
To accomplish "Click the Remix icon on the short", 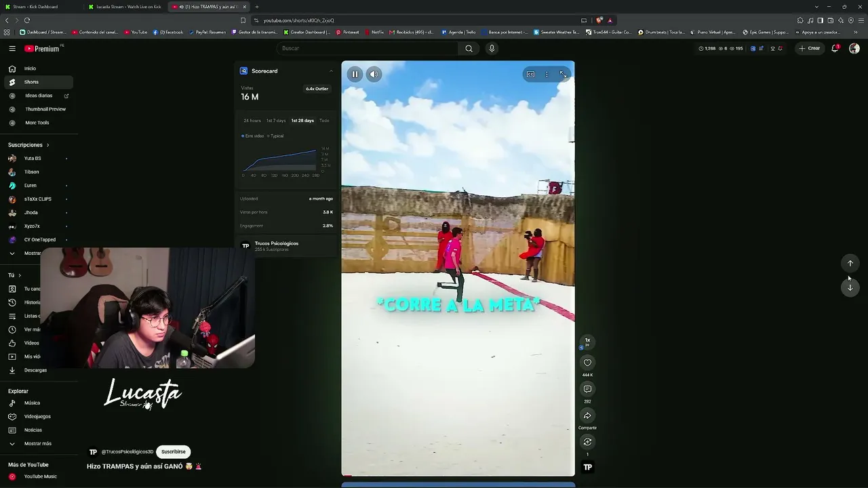I will (x=587, y=442).
